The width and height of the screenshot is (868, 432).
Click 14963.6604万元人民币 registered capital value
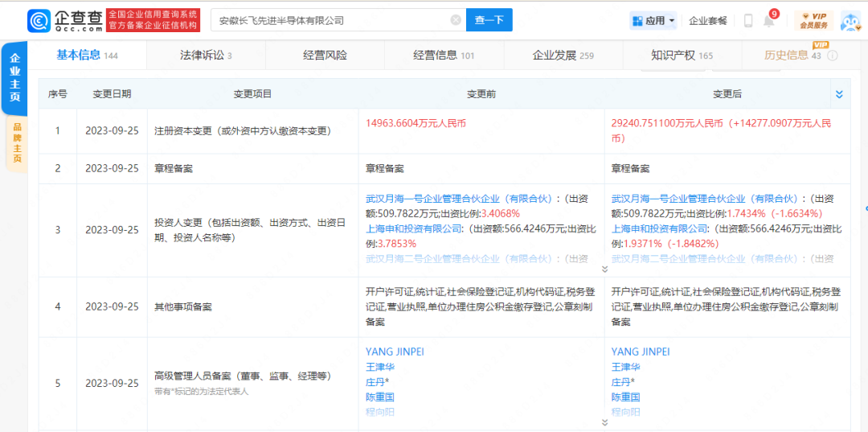coord(416,124)
